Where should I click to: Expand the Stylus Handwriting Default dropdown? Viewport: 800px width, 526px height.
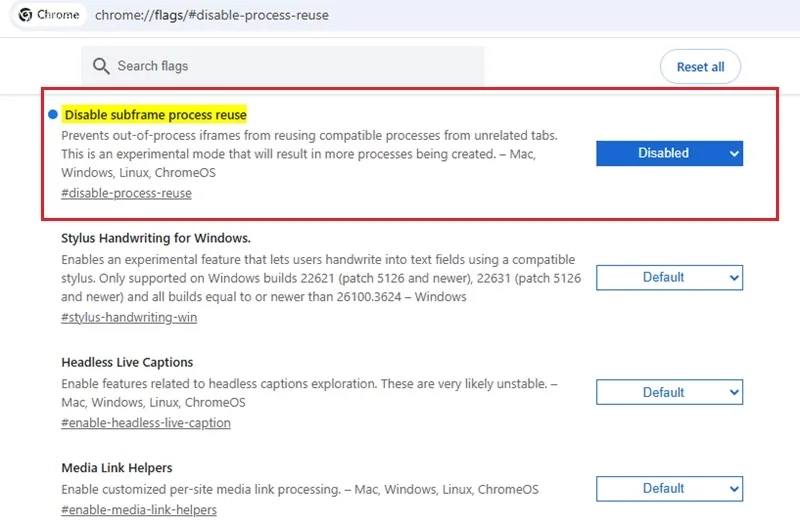[669, 278]
